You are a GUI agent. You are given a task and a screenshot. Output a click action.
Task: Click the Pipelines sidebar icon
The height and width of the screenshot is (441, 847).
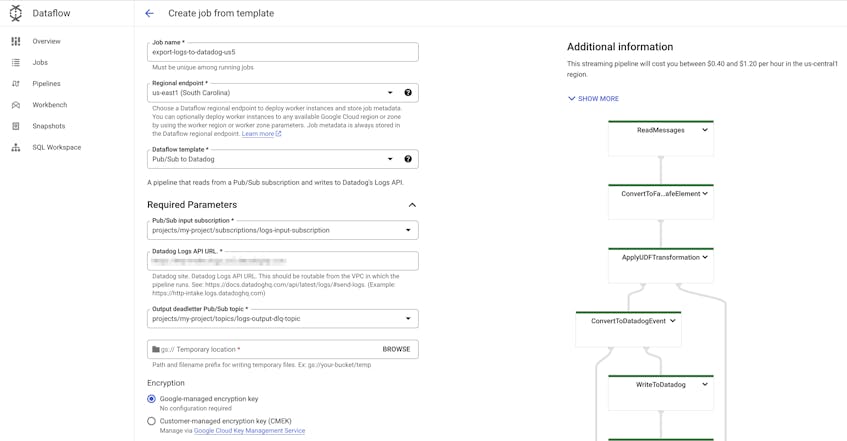click(16, 84)
